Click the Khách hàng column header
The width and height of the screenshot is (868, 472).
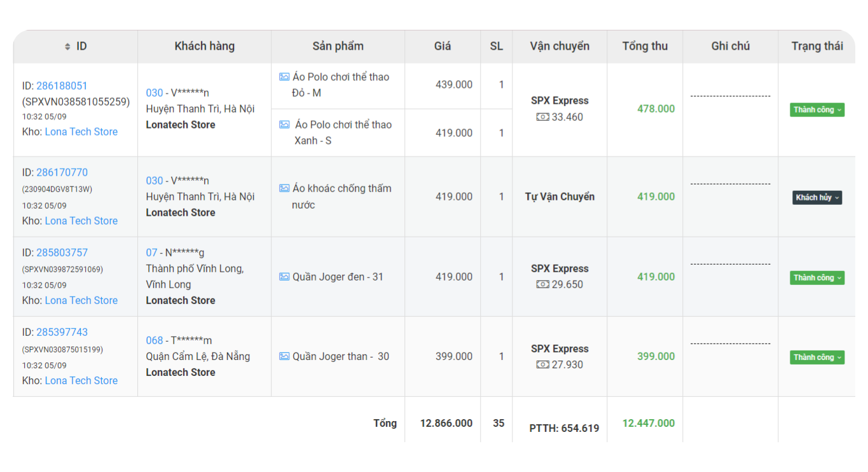point(204,46)
